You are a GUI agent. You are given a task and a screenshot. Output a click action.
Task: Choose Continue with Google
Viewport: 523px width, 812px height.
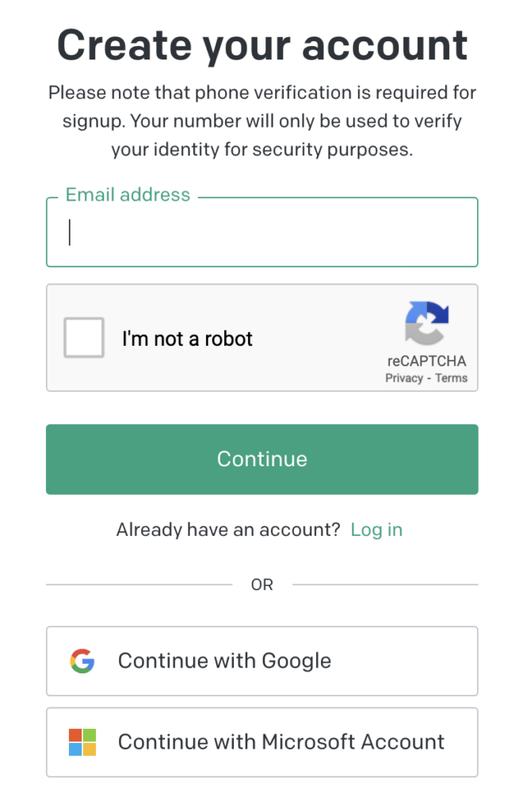(x=261, y=661)
